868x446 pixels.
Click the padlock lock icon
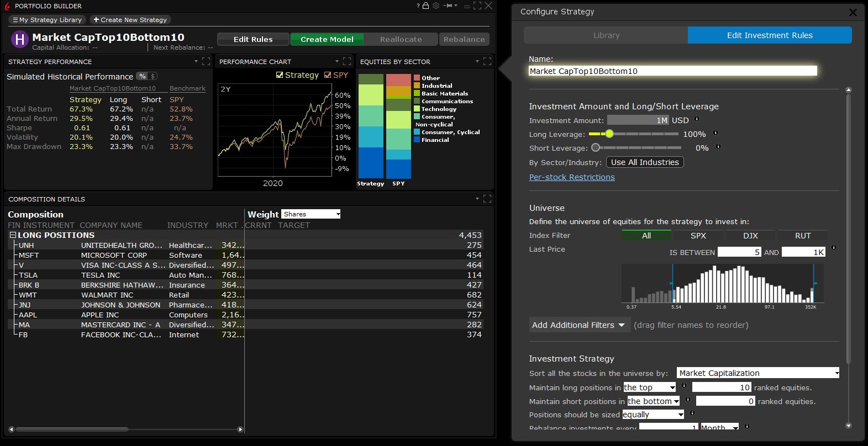tap(426, 6)
